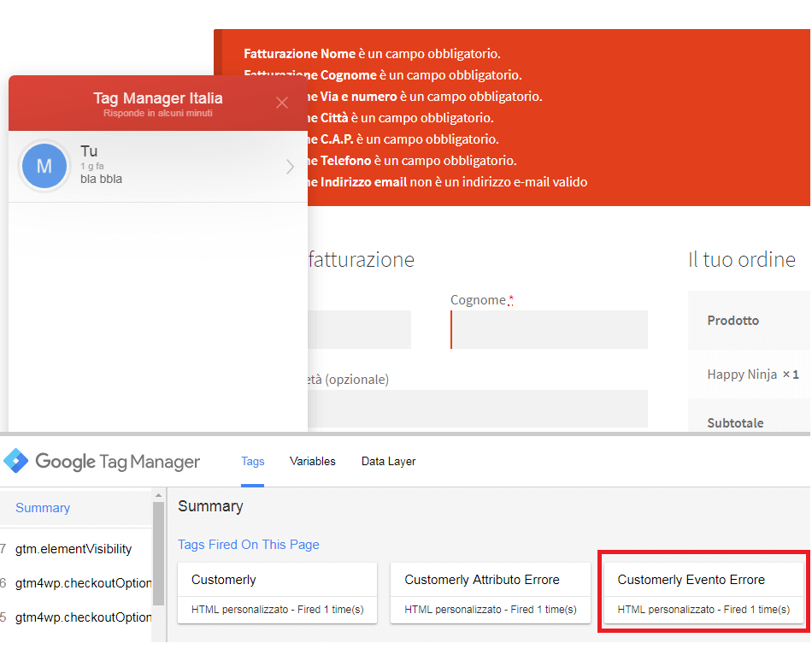Switch to the Tags tab
Viewport: 812px width, 667px height.
[x=253, y=461]
